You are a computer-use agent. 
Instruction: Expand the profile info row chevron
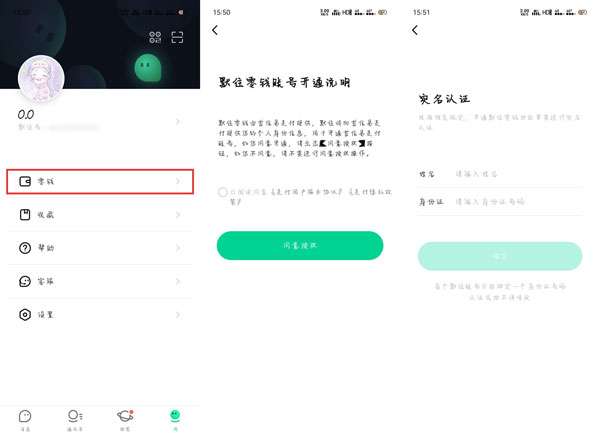tap(178, 122)
